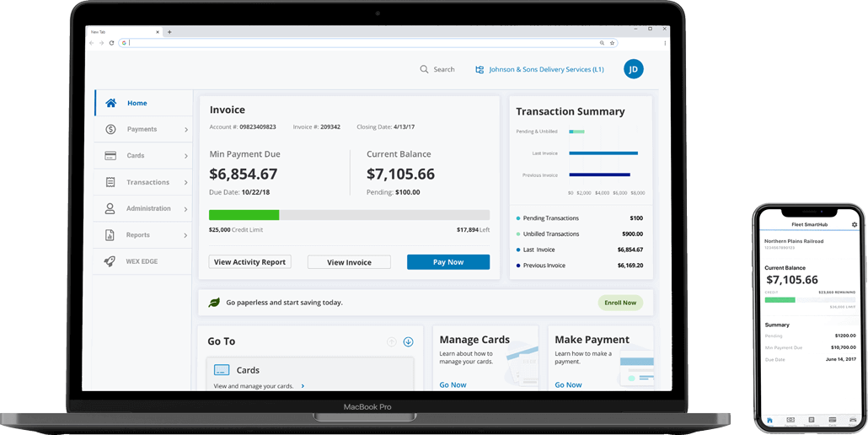The image size is (868, 435).
Task: Click the green credit limit progress bar
Action: point(244,215)
